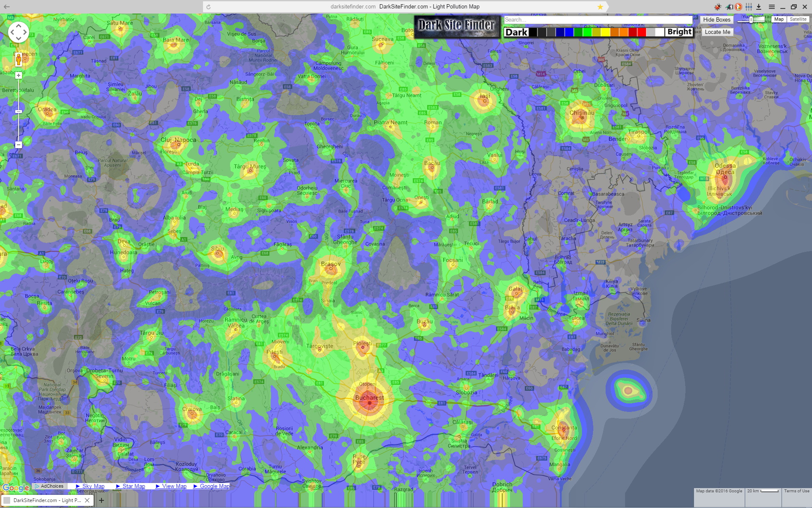
Task: Select the Street View pegman icon
Action: (x=19, y=59)
